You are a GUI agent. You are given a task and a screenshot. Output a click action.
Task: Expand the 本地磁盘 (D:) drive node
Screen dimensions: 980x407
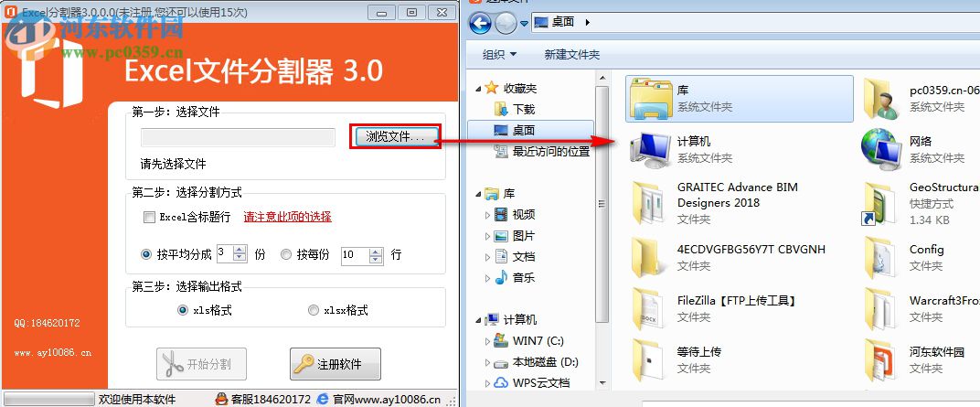click(x=488, y=362)
